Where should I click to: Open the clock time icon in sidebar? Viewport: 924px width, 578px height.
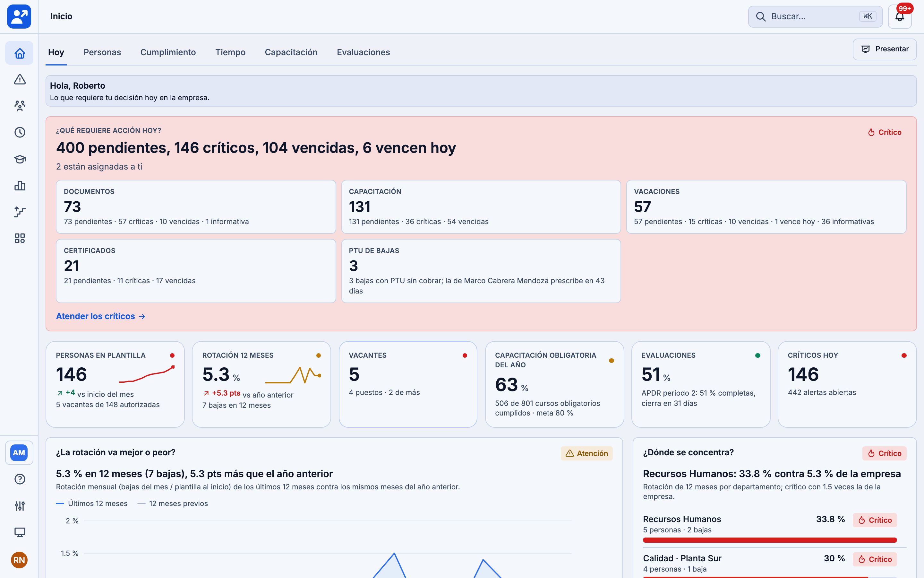tap(20, 132)
